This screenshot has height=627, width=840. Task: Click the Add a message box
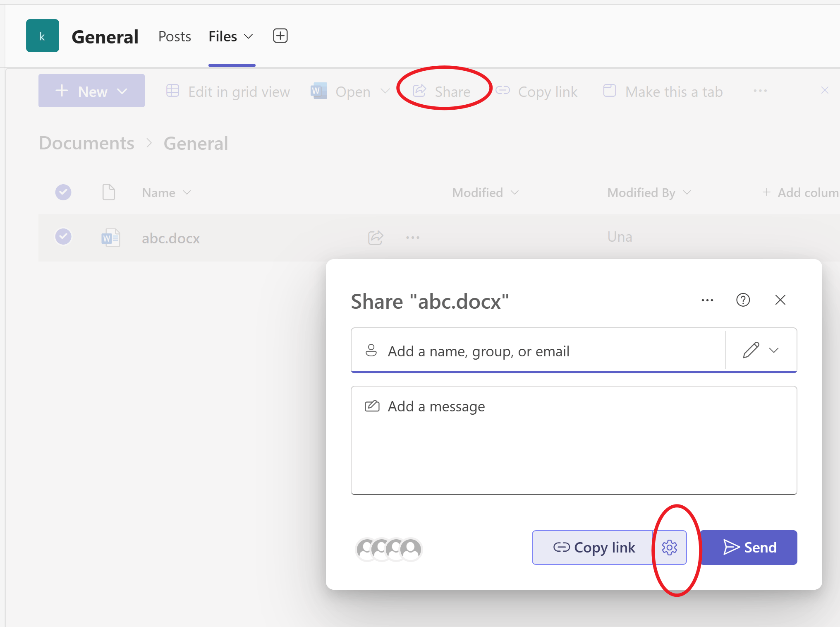[x=574, y=440]
